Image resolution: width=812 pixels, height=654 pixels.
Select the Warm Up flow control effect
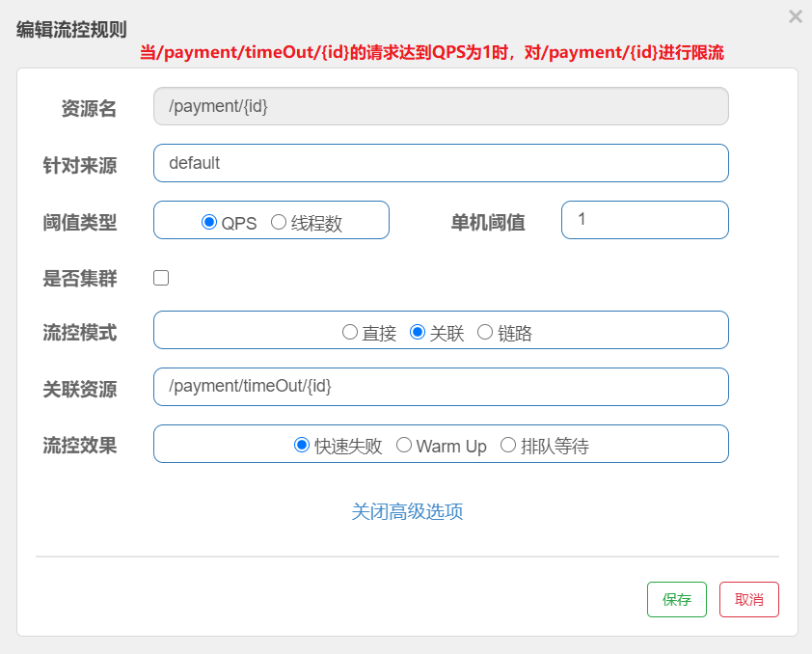click(x=404, y=445)
